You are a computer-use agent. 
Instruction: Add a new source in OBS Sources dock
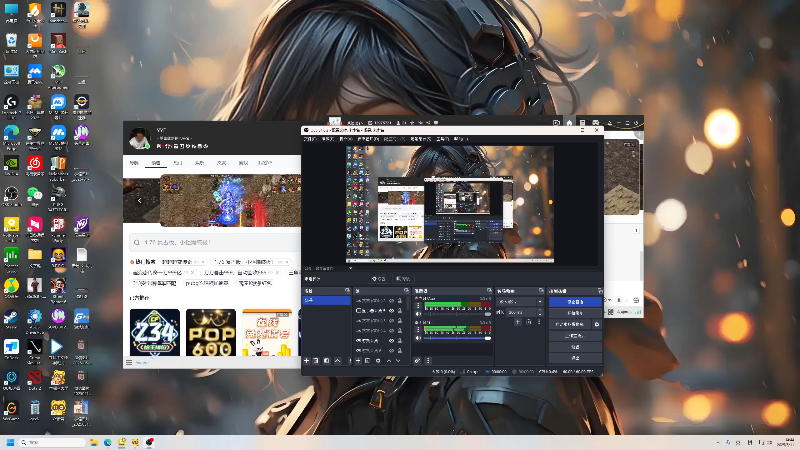tap(358, 361)
